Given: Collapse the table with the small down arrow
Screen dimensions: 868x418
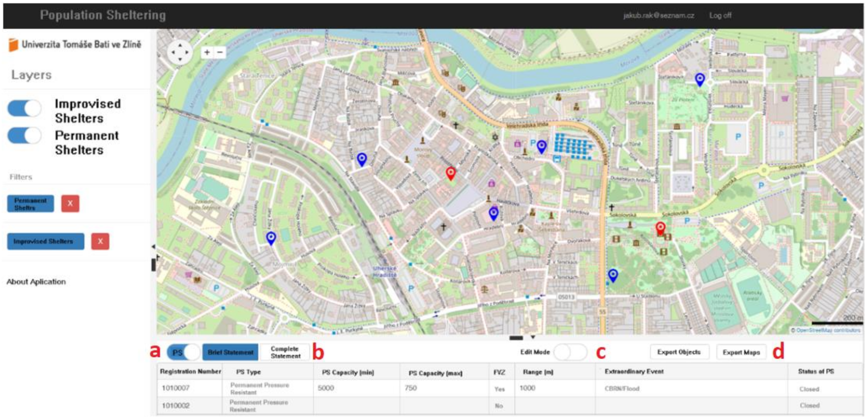Looking at the screenshot, I should click(x=533, y=336).
